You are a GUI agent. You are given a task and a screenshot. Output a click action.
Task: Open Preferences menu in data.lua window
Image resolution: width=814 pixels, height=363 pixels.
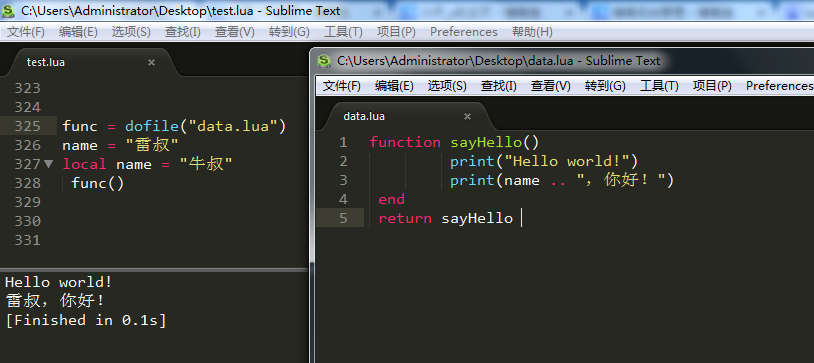779,86
